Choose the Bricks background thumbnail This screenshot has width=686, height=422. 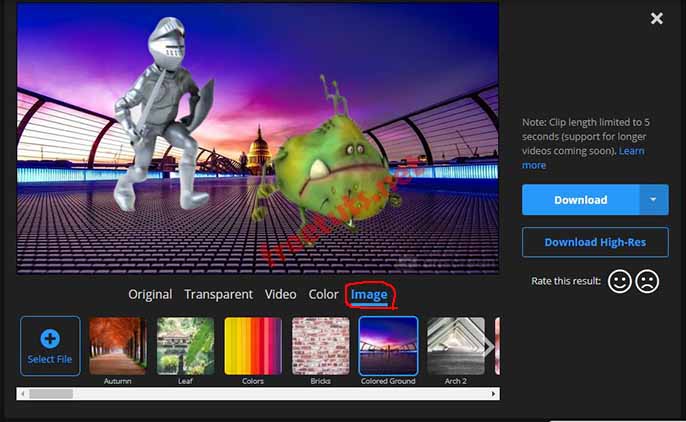tap(321, 346)
